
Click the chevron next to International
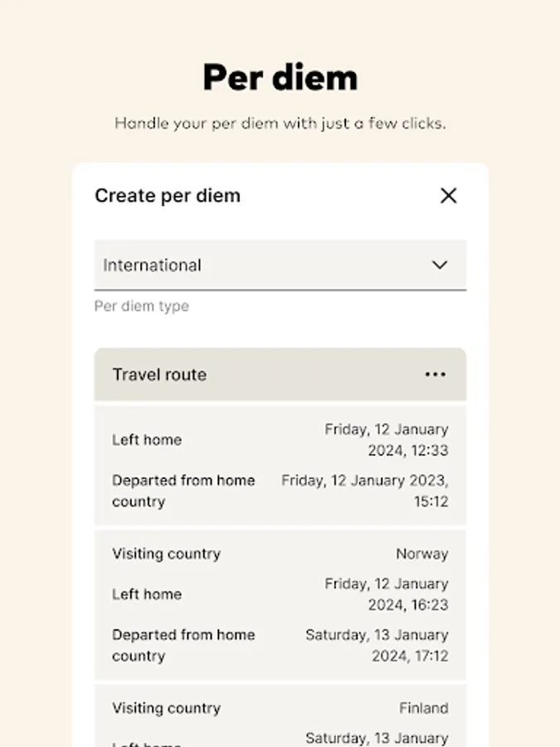440,265
